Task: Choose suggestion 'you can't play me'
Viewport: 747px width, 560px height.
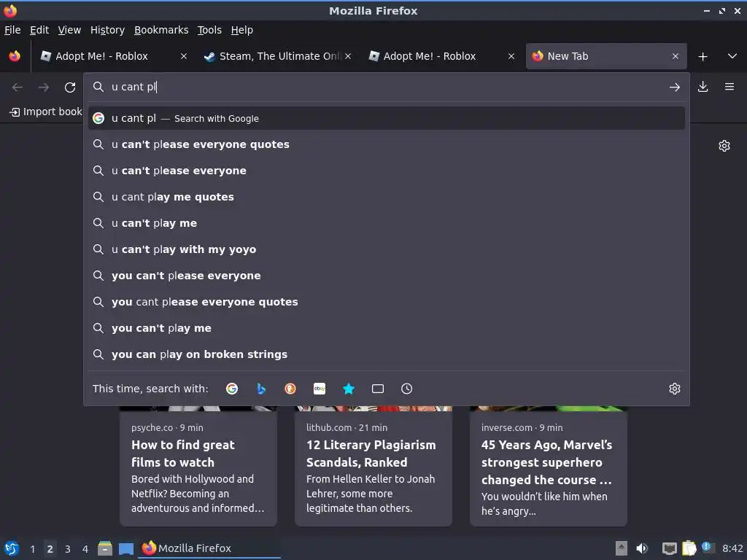Action: tap(387, 327)
